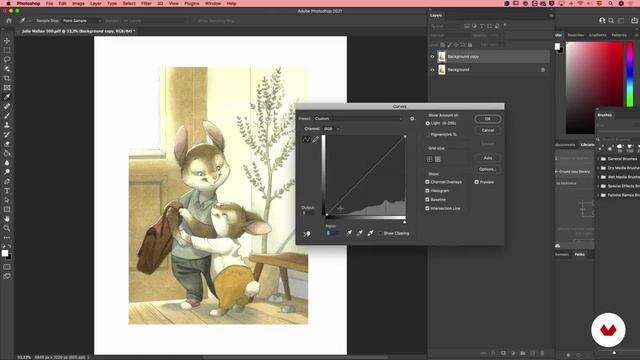This screenshot has width=640, height=360.
Task: Choose draw-with-pencil mode in Curves
Action: 316,140
